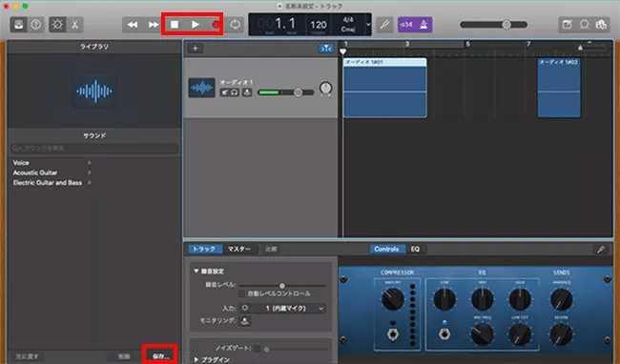Click the Rewind transport button
This screenshot has height=364, width=620.
pyautogui.click(x=133, y=25)
